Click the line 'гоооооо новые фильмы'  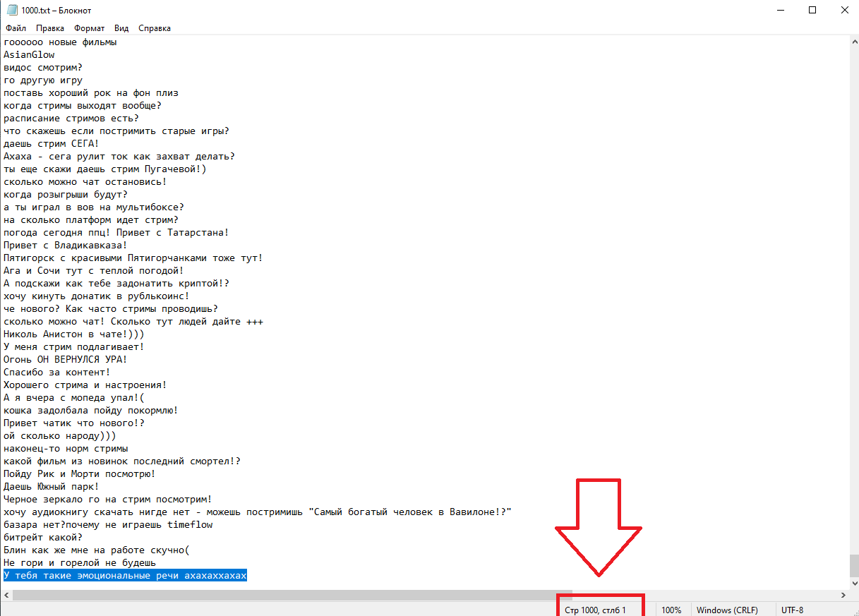click(x=60, y=42)
